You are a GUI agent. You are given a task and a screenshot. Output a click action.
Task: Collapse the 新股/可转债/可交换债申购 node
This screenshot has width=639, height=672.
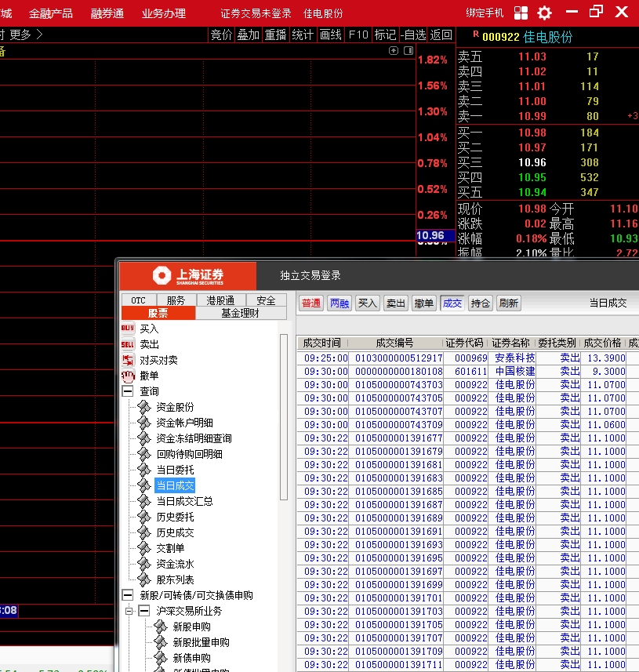(x=127, y=595)
